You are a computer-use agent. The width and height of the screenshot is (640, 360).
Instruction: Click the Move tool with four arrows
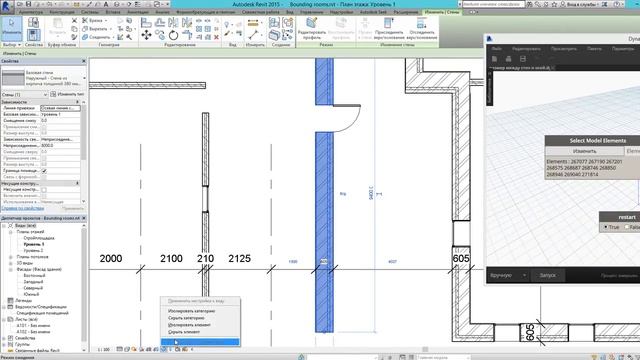tap(146, 35)
